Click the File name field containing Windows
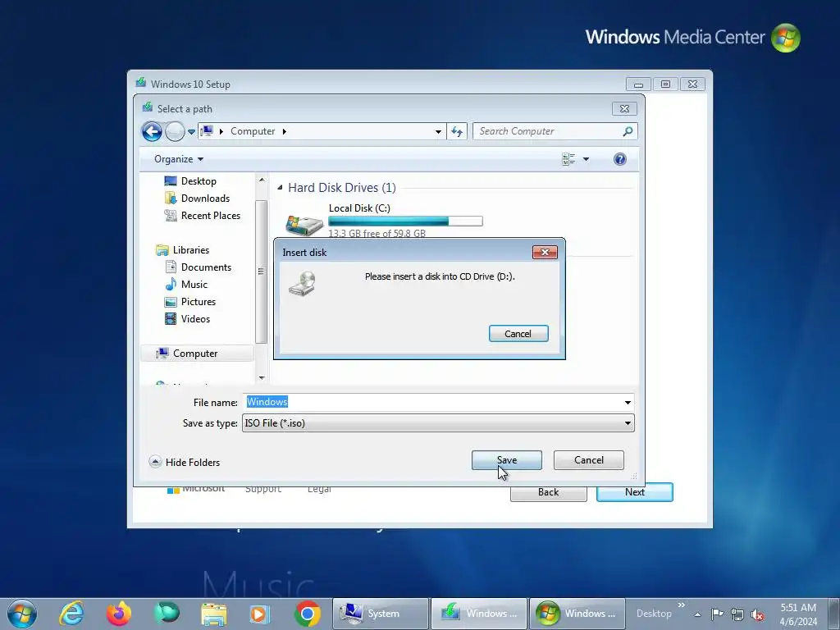840x630 pixels. pyautogui.click(x=433, y=402)
